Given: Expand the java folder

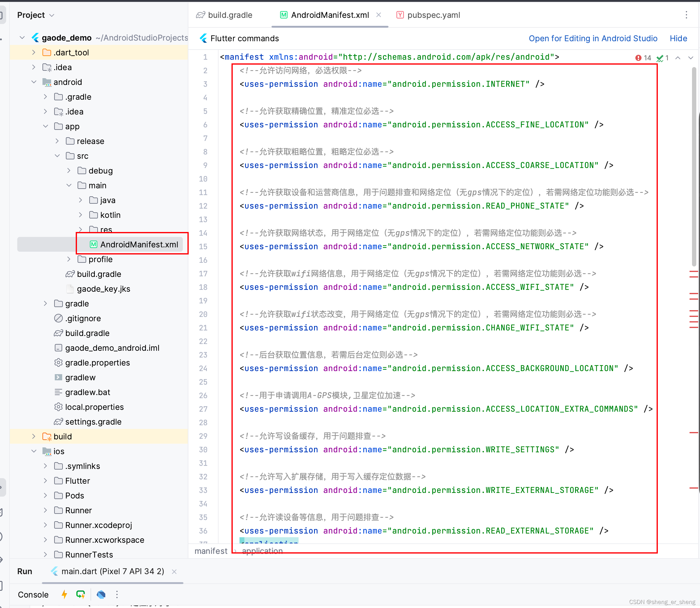Looking at the screenshot, I should [80, 200].
